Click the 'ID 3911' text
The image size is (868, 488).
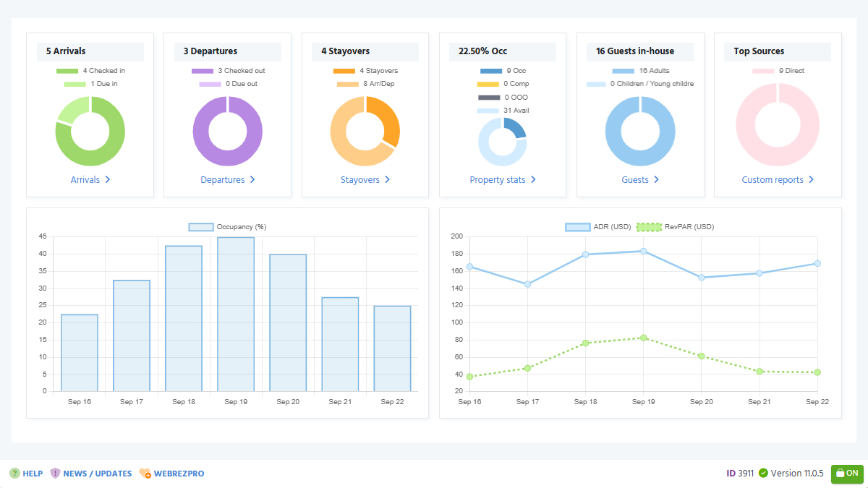tap(740, 474)
